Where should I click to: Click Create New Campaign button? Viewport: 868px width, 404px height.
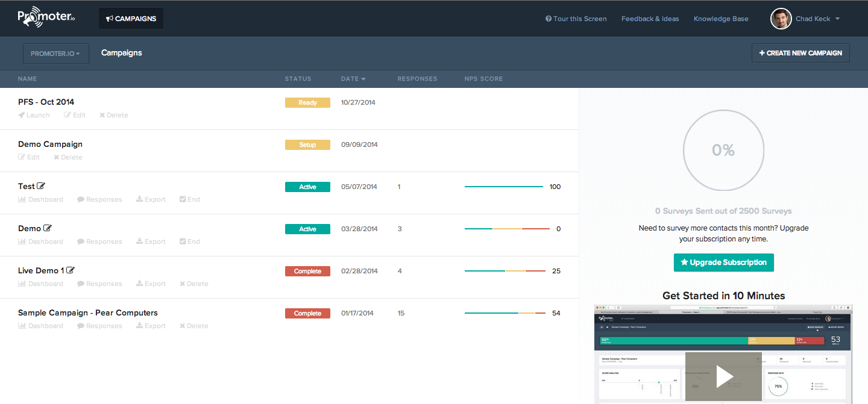click(x=800, y=53)
